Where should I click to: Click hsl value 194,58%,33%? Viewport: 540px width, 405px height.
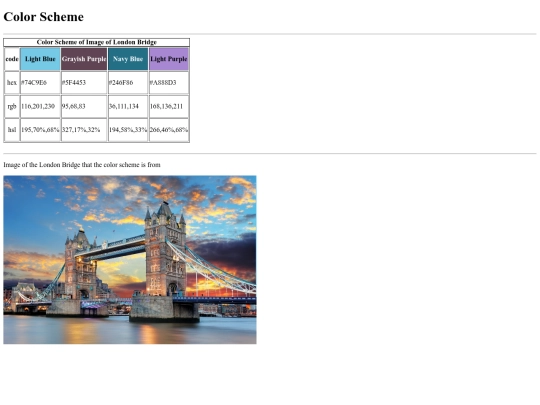(x=128, y=130)
